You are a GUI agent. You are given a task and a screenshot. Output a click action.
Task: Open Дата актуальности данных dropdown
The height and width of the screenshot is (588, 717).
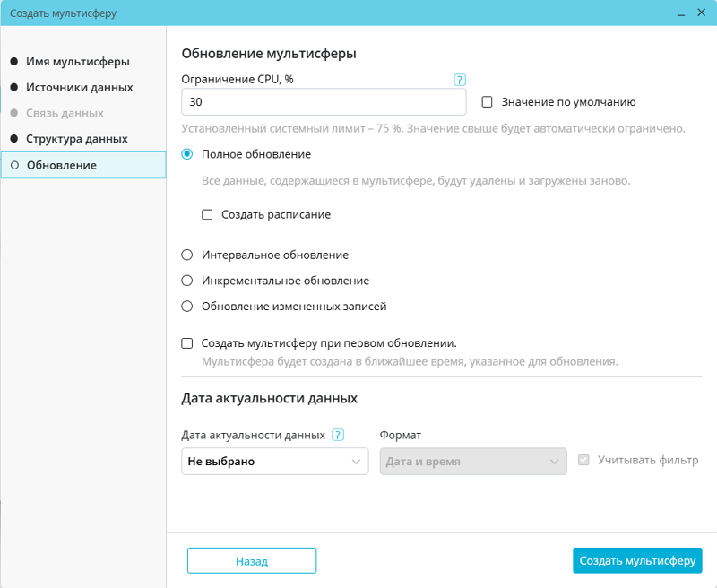[x=274, y=462]
